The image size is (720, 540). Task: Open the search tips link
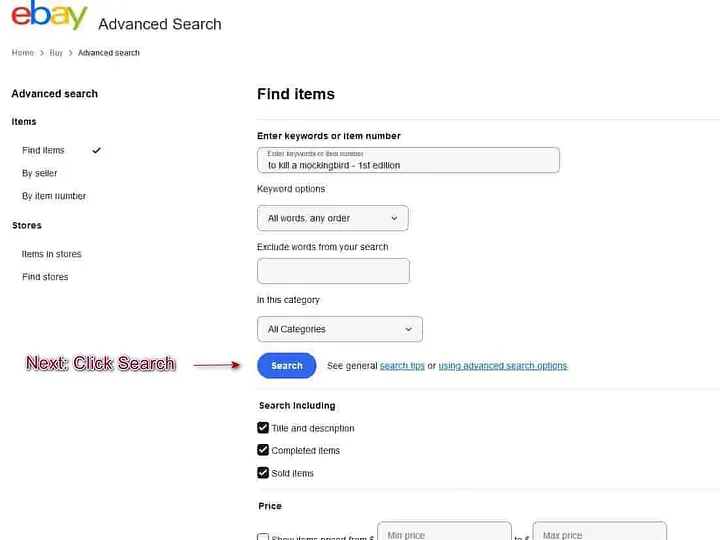[402, 366]
